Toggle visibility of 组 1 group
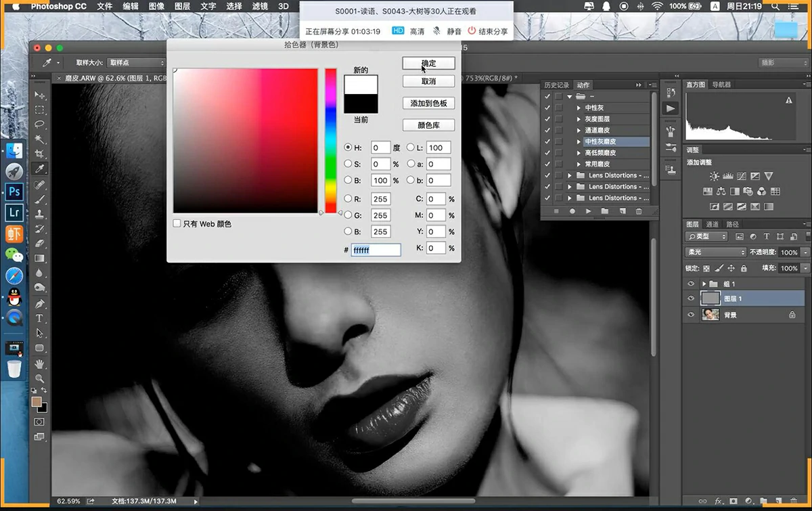The width and height of the screenshot is (812, 511). (691, 284)
